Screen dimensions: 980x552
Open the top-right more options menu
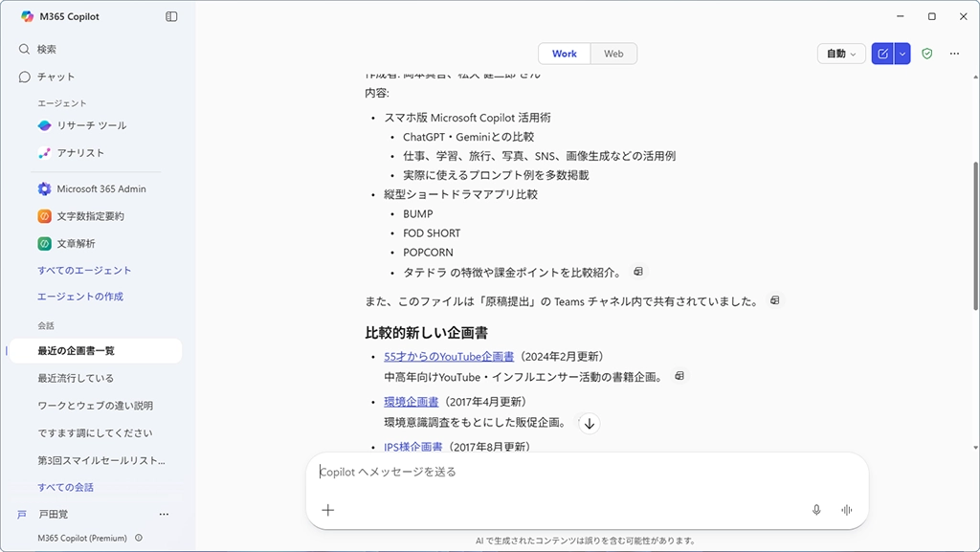click(x=954, y=54)
